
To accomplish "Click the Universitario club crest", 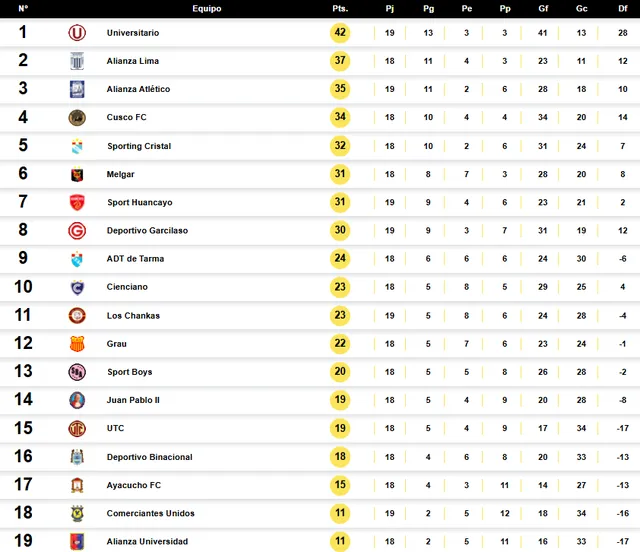I will click(77, 33).
